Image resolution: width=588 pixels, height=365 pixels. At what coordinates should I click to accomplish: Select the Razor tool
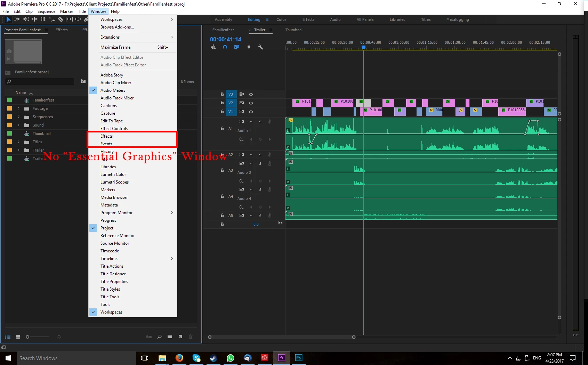[61, 19]
